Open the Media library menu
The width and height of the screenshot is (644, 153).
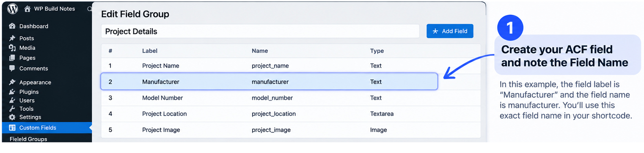(x=28, y=48)
